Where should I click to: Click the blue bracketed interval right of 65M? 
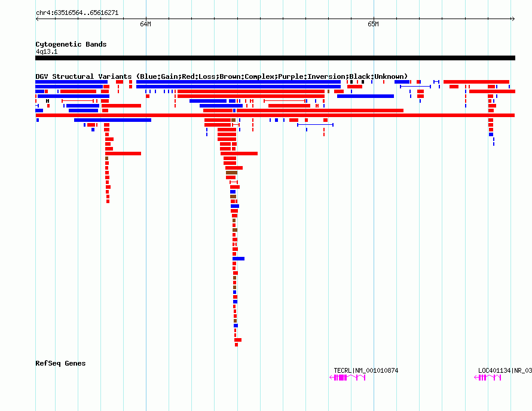(x=415, y=87)
